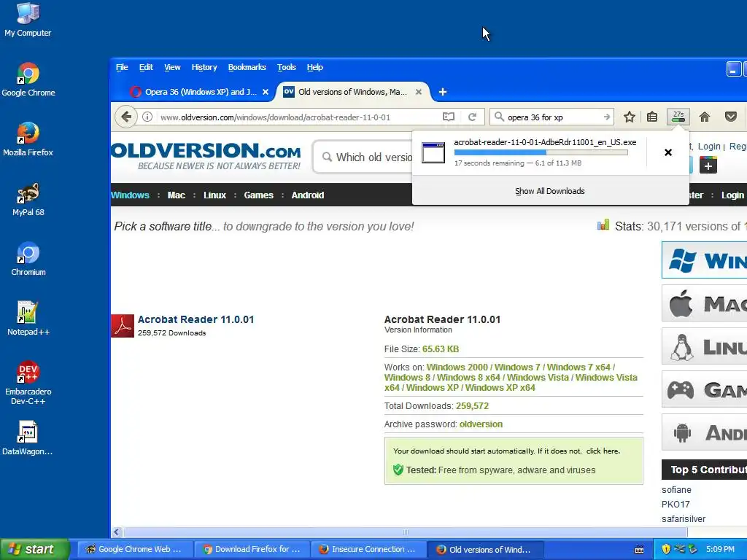Click the horizontal scrollbar left arrow
Screen dimensions: 747x560
click(116, 532)
